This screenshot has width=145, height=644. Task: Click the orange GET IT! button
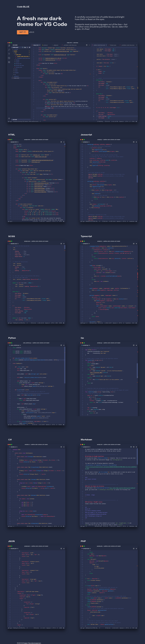coord(22,32)
